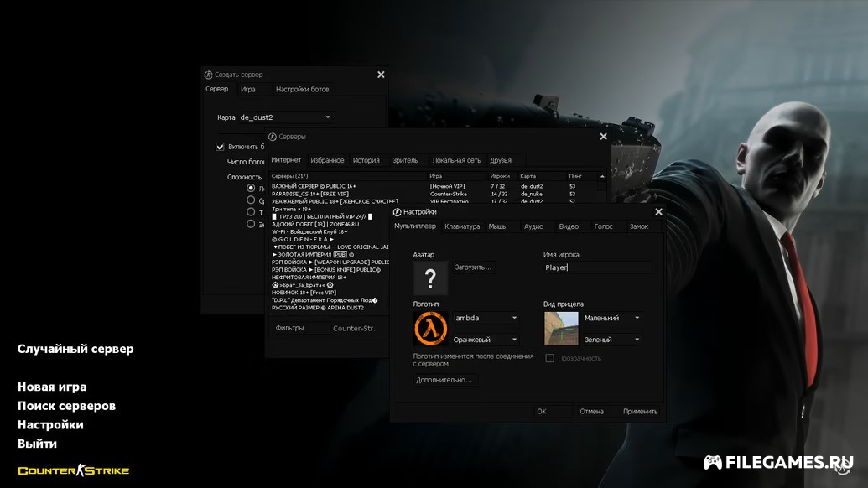
Task: Click the server list scrollbar up arrow
Action: (x=602, y=176)
